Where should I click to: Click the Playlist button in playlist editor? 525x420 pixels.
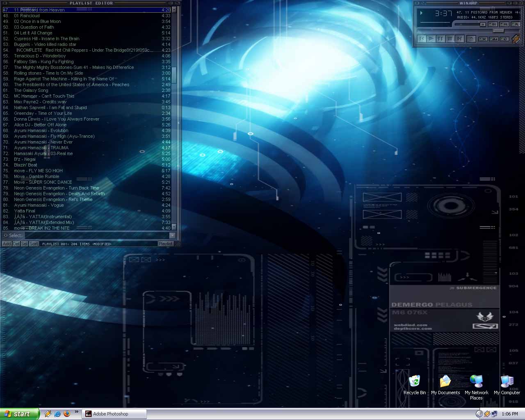tap(165, 244)
